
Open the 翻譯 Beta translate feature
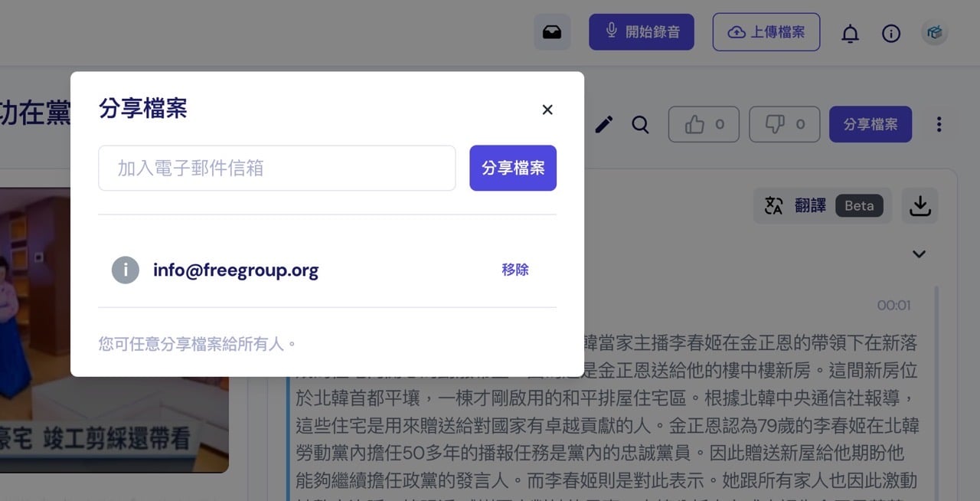pos(822,205)
